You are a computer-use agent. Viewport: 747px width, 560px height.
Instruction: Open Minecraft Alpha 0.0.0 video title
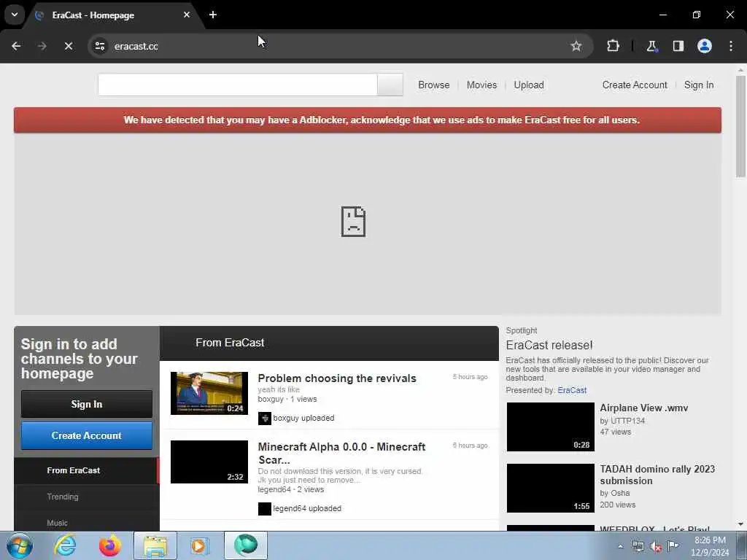(x=341, y=453)
